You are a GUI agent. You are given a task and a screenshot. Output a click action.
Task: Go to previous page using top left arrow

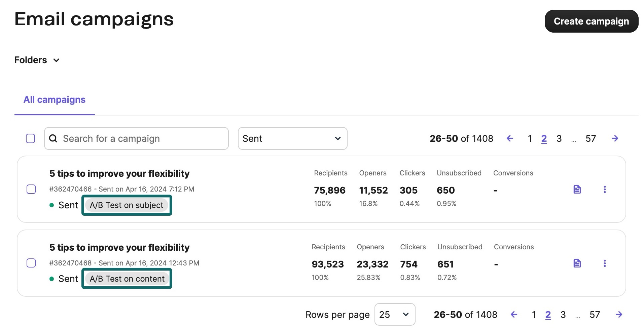510,138
